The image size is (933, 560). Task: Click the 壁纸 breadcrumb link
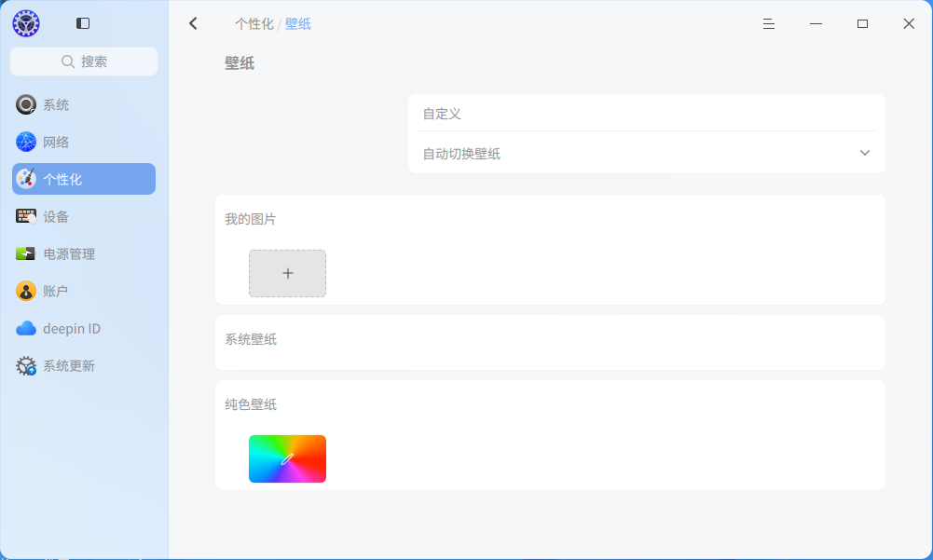[298, 24]
